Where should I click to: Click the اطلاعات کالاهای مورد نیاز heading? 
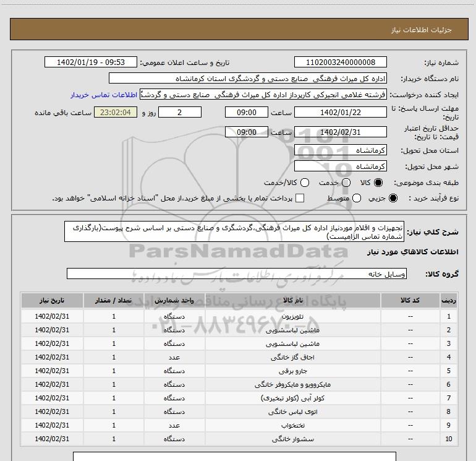(x=413, y=252)
